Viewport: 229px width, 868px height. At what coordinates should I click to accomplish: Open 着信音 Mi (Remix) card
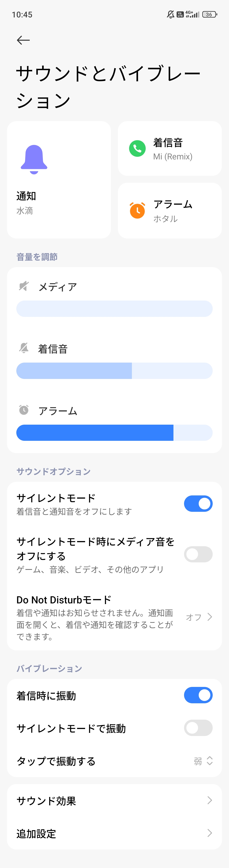point(169,149)
